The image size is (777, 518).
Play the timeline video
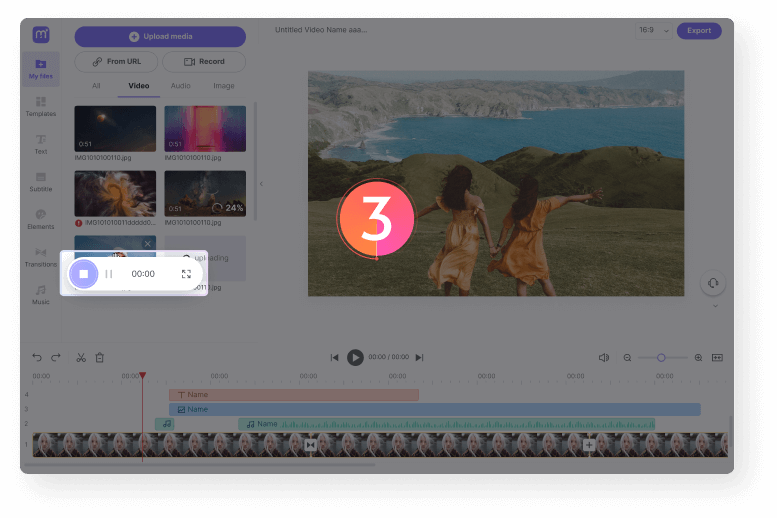point(355,357)
